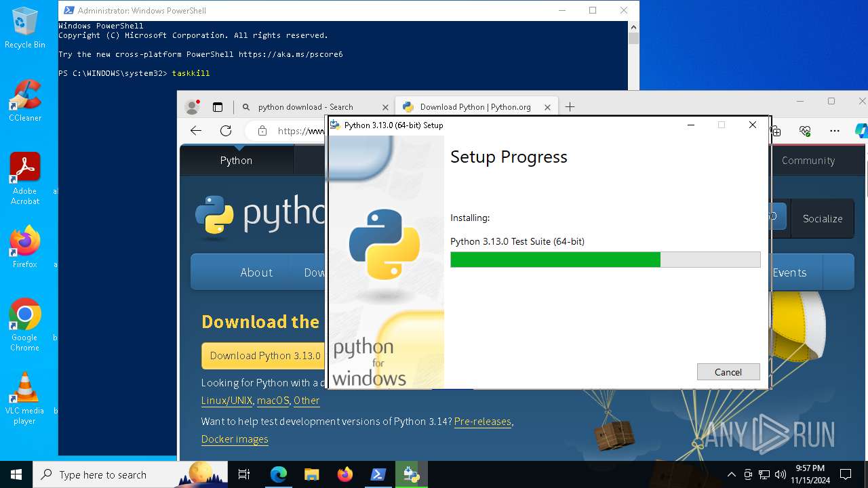The width and height of the screenshot is (868, 488).
Task: Close the 'python download - Search' tab
Action: click(385, 107)
